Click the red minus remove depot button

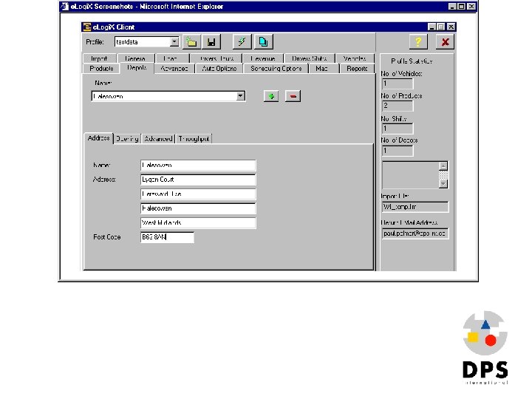pyautogui.click(x=293, y=96)
